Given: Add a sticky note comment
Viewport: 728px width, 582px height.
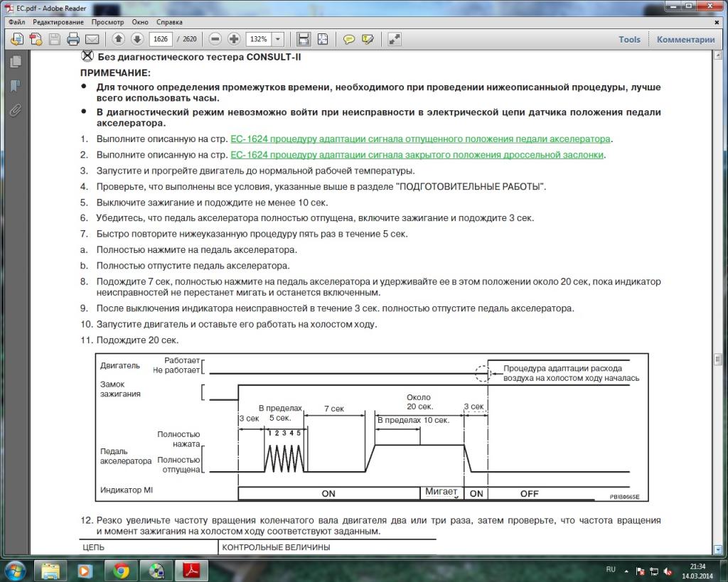Looking at the screenshot, I should (x=349, y=39).
